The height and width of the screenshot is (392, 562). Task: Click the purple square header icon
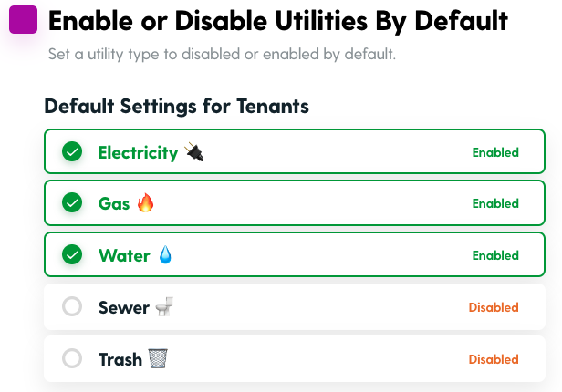tap(24, 20)
